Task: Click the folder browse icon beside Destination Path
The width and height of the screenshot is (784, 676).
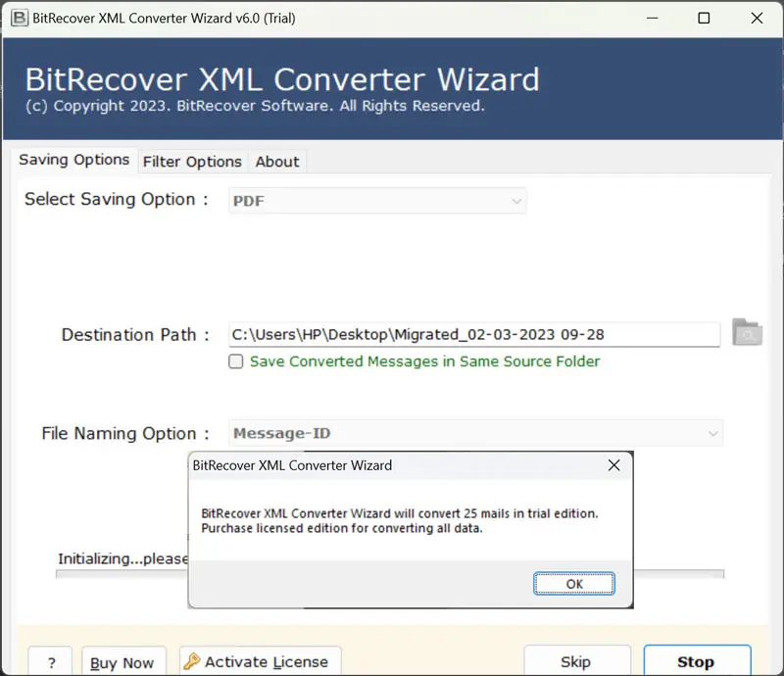Action: click(747, 334)
